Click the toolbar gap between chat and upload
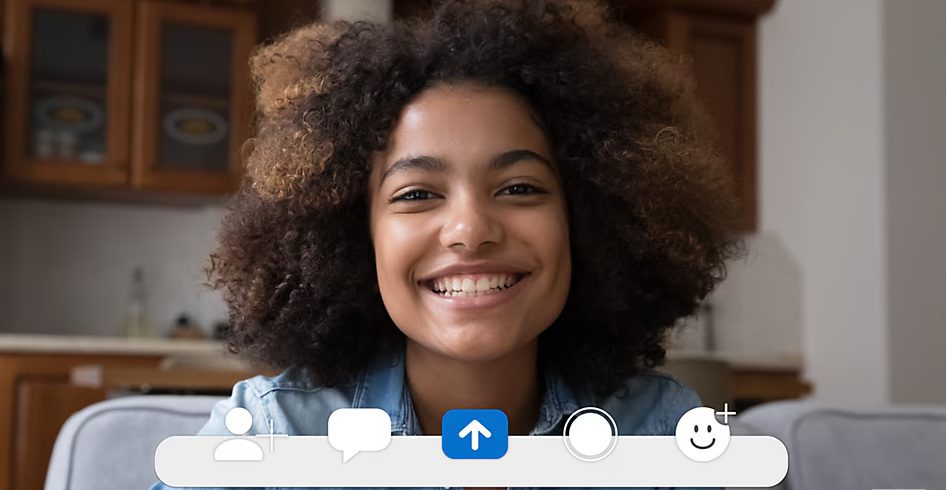 417,462
